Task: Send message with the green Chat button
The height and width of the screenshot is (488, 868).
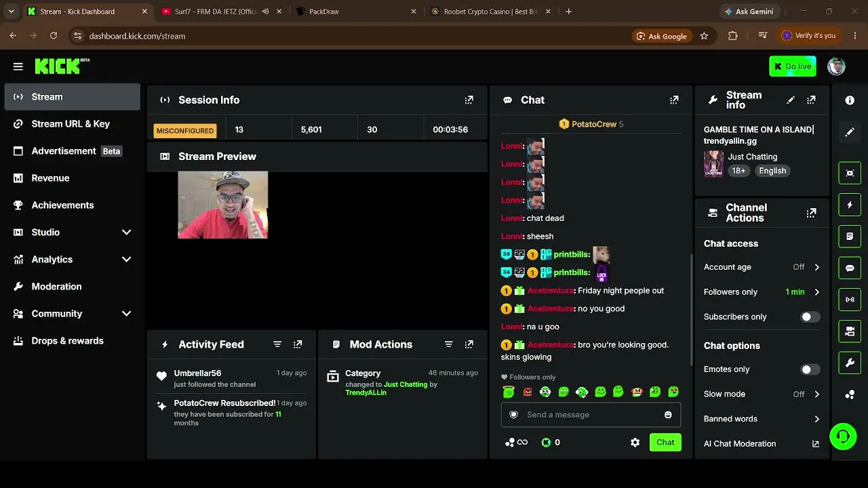Action: 665,443
